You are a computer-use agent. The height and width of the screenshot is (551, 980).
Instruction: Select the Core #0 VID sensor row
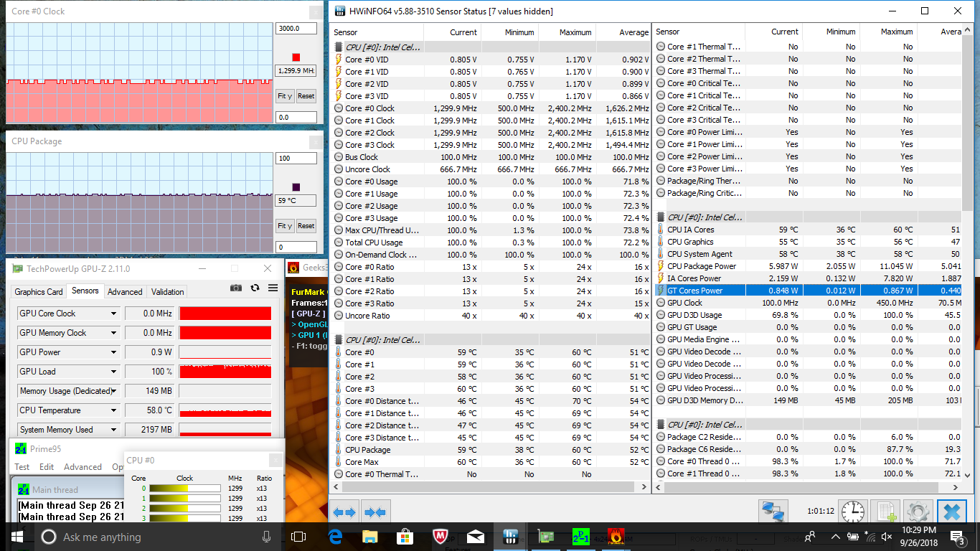point(492,60)
